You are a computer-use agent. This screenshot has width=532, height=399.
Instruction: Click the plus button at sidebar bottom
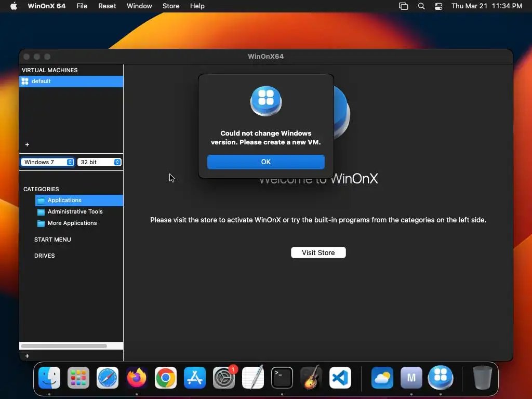[x=27, y=356]
